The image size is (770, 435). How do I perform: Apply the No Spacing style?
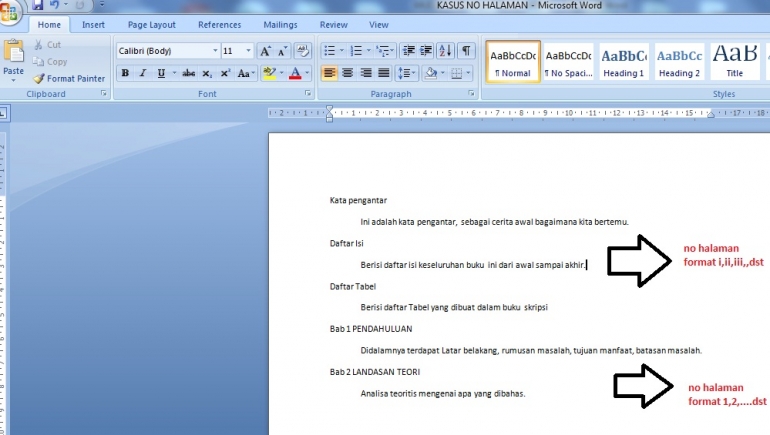(x=568, y=61)
